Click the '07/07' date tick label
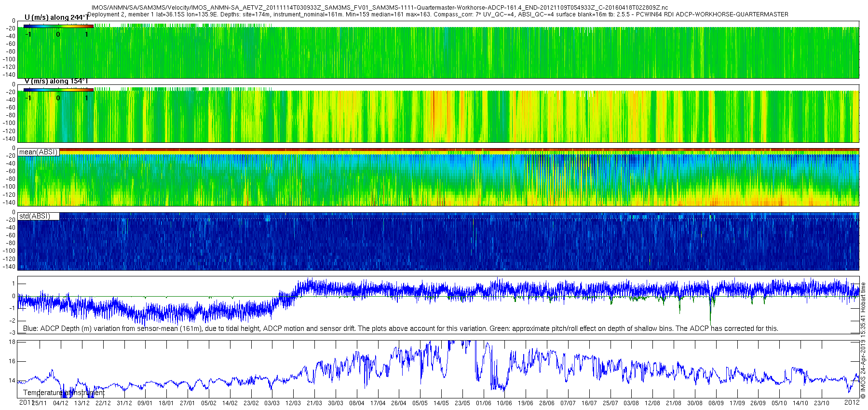Screen dimensions: 868x410 tap(568, 403)
